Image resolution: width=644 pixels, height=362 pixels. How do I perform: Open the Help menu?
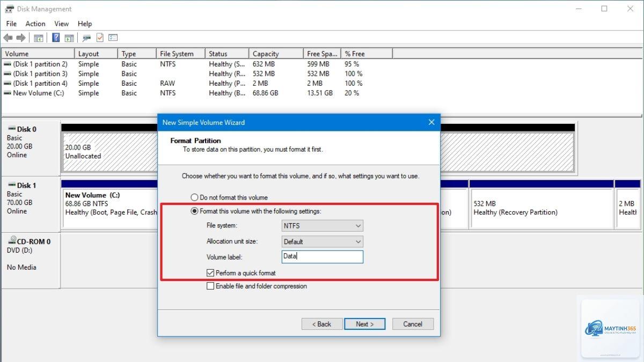pos(85,24)
